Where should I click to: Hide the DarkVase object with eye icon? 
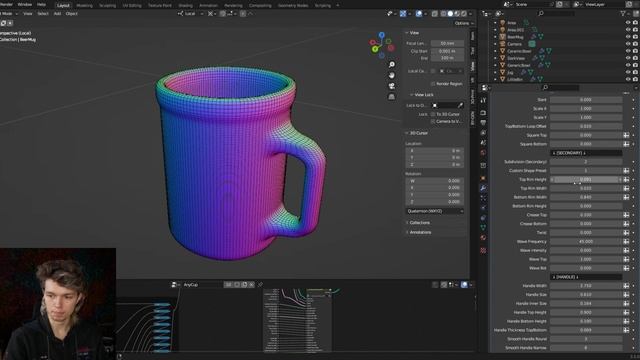click(628, 58)
